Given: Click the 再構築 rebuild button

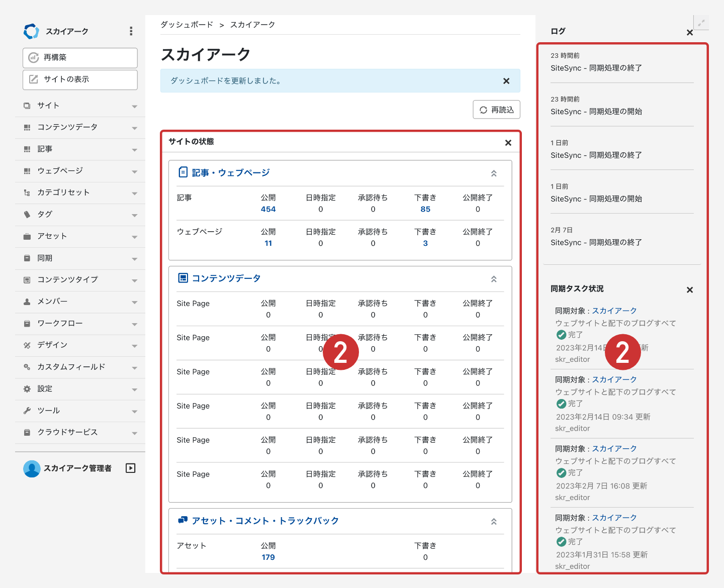Looking at the screenshot, I should [x=80, y=58].
